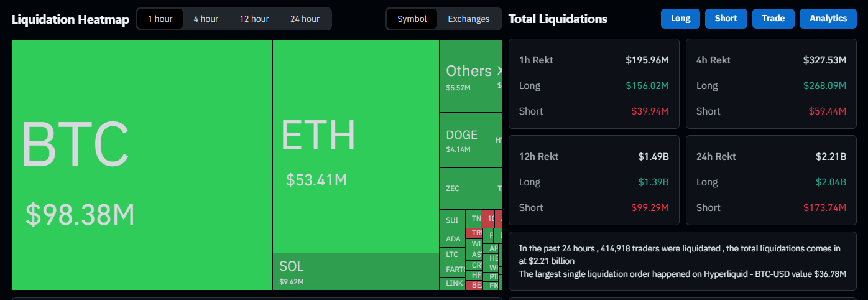Screen dimensions: 868x300
Task: Click the ADA heatmap tile
Action: point(453,239)
